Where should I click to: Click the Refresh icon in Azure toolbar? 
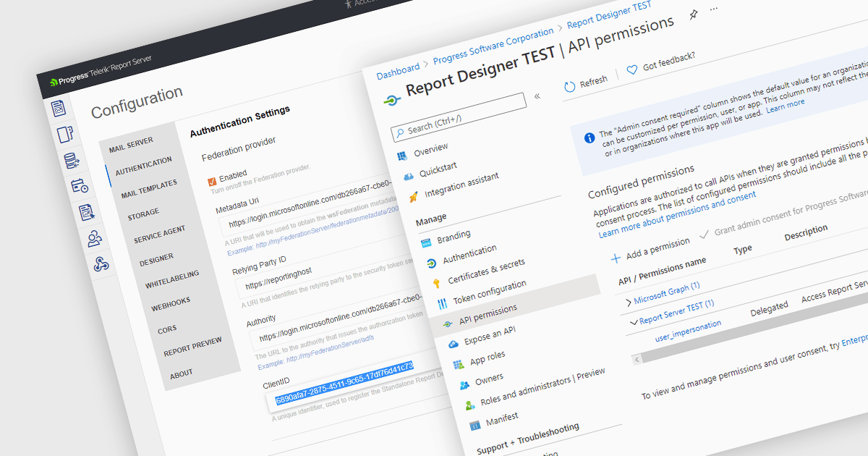(569, 85)
